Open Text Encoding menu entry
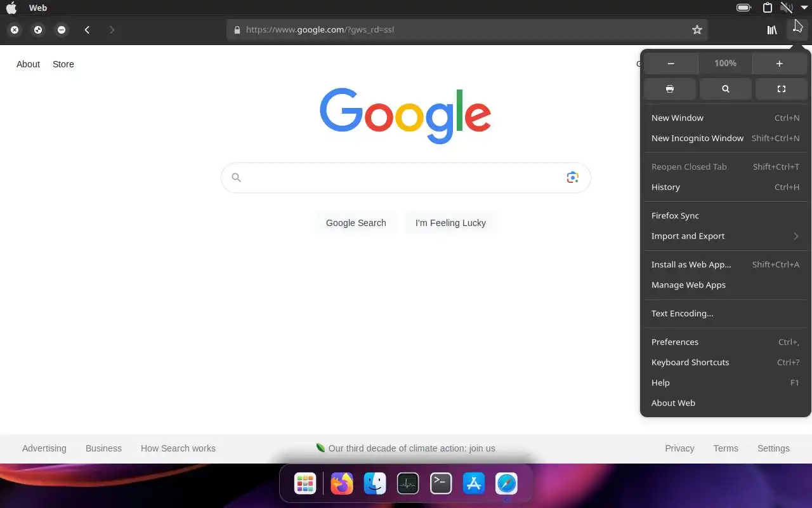This screenshot has width=812, height=508. coord(726,314)
